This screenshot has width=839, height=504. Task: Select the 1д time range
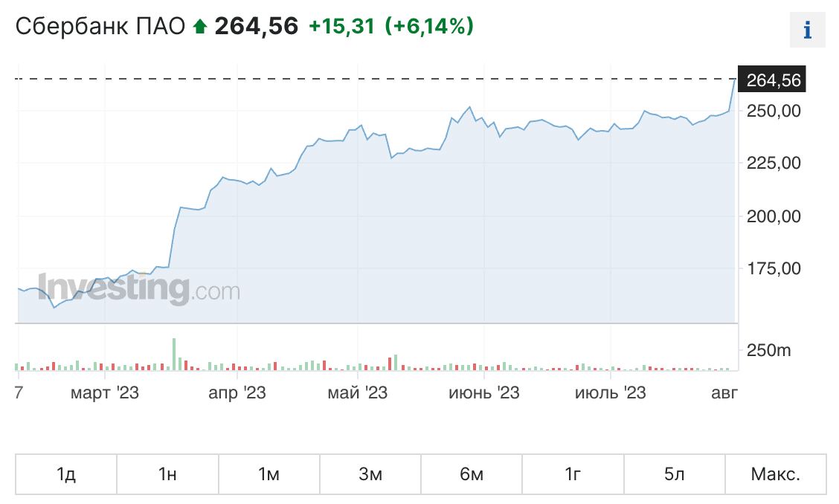point(65,474)
